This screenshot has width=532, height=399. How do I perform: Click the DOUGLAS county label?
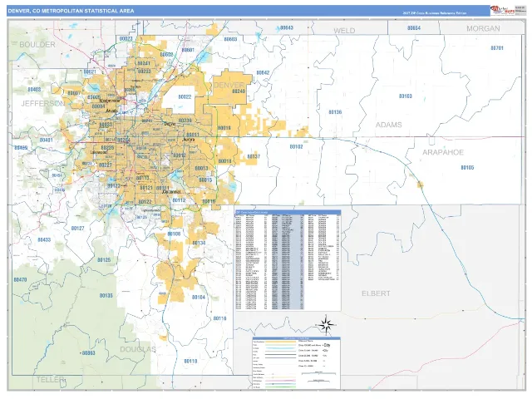pyautogui.click(x=138, y=349)
